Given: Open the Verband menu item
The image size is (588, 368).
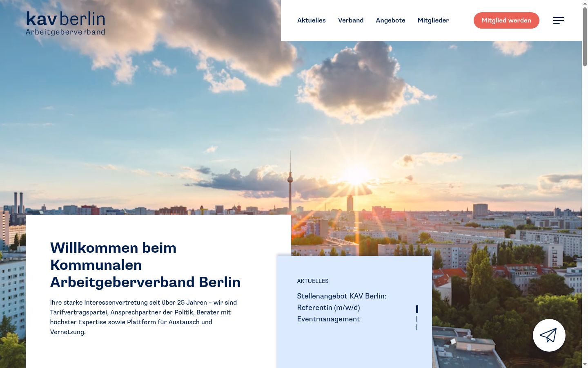Looking at the screenshot, I should coord(351,20).
